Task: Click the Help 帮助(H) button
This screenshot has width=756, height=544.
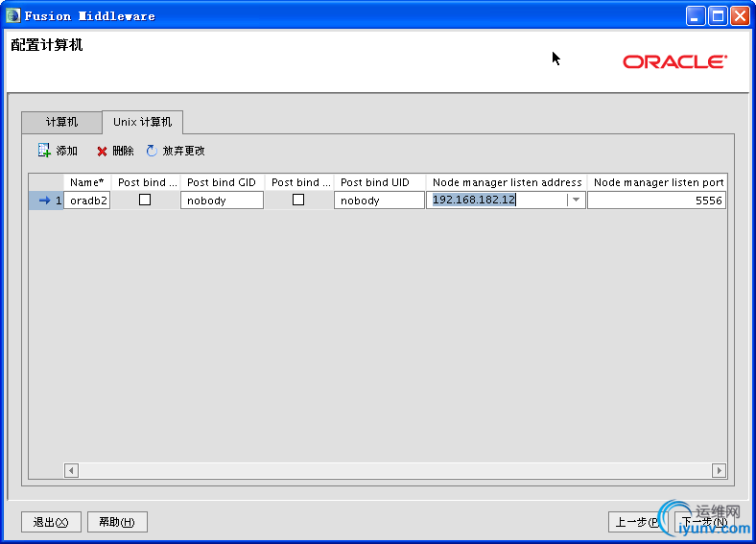Action: pos(117,522)
